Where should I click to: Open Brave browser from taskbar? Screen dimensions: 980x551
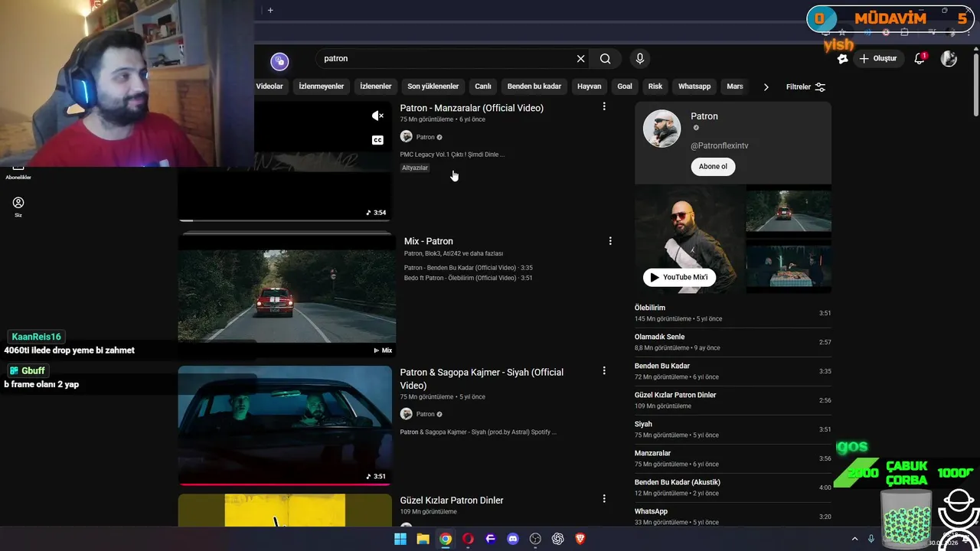(580, 539)
